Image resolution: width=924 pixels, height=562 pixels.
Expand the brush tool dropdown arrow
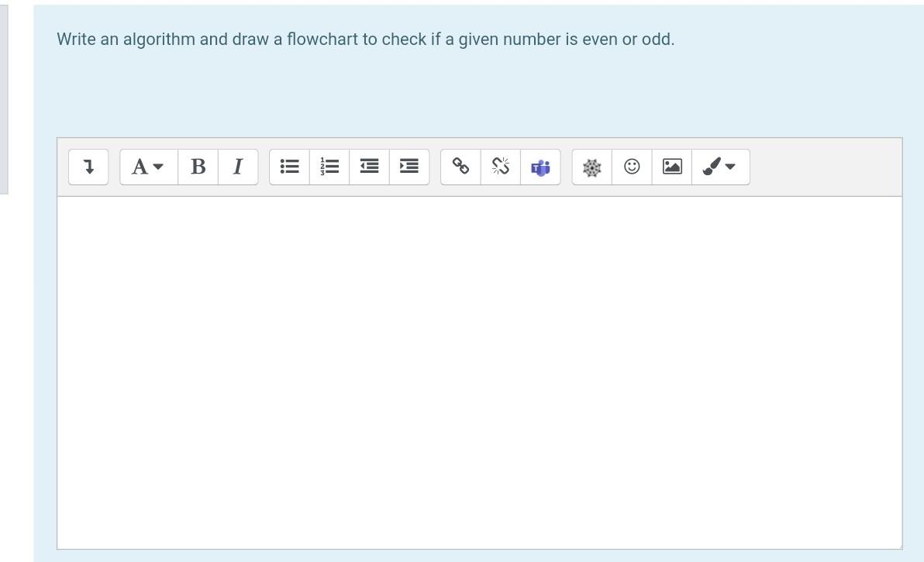(731, 166)
